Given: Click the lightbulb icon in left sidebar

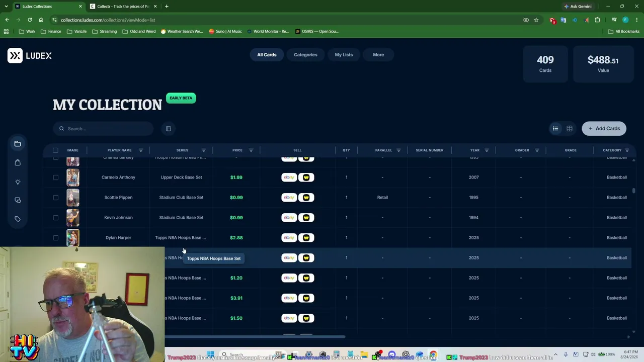Looking at the screenshot, I should pyautogui.click(x=18, y=182).
